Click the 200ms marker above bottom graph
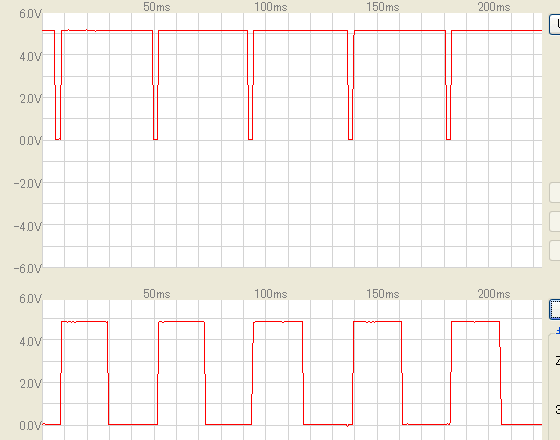 coord(494,294)
